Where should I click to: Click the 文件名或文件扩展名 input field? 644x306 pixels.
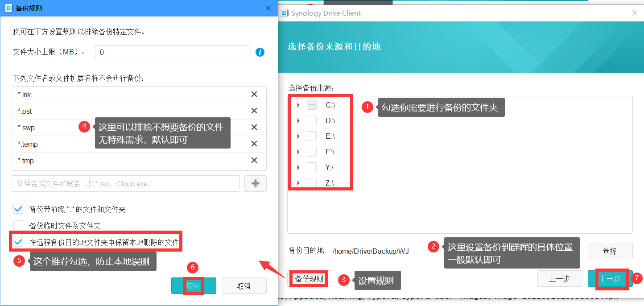click(x=126, y=183)
